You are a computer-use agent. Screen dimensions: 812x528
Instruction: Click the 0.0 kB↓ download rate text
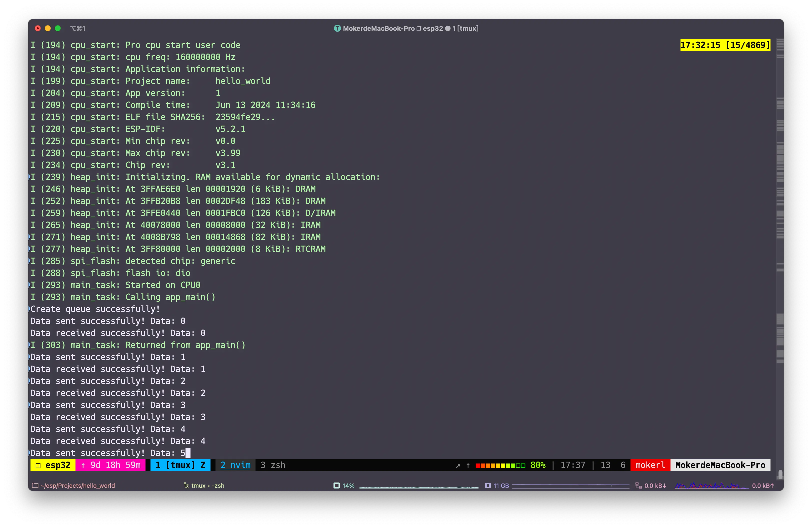coord(655,485)
